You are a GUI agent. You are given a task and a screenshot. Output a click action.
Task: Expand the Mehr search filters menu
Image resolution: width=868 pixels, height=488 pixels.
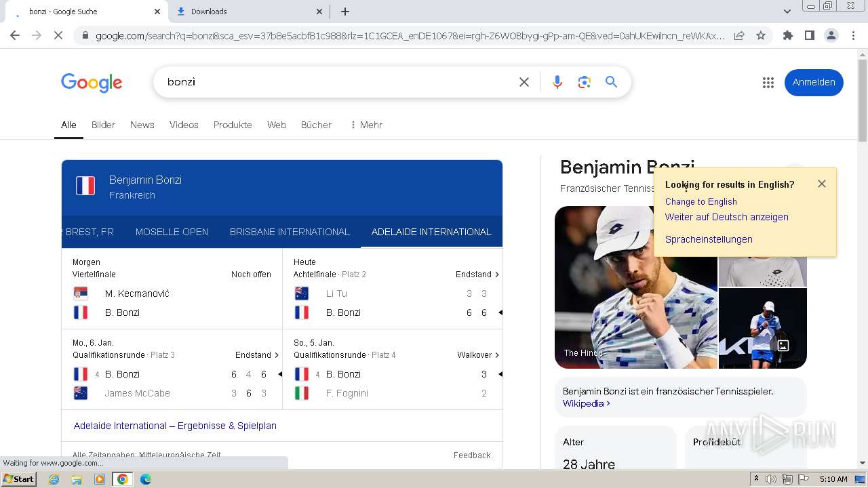pos(366,125)
